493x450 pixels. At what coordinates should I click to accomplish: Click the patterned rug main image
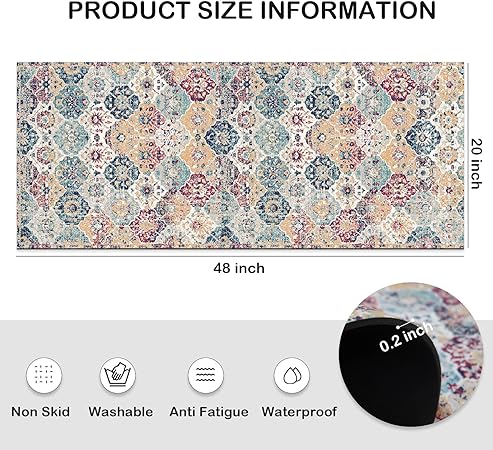[x=240, y=155]
